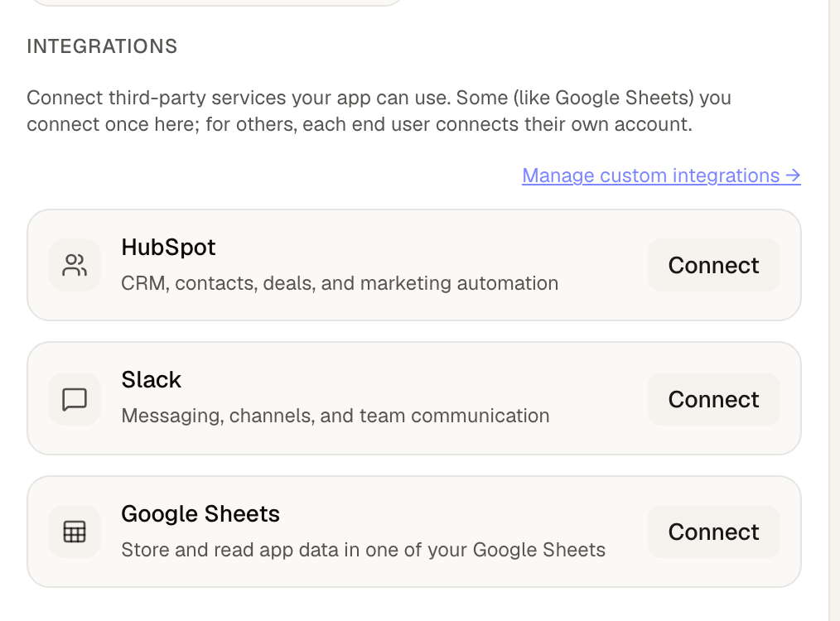
Task: Select the HubSpot title text
Action: tap(168, 248)
